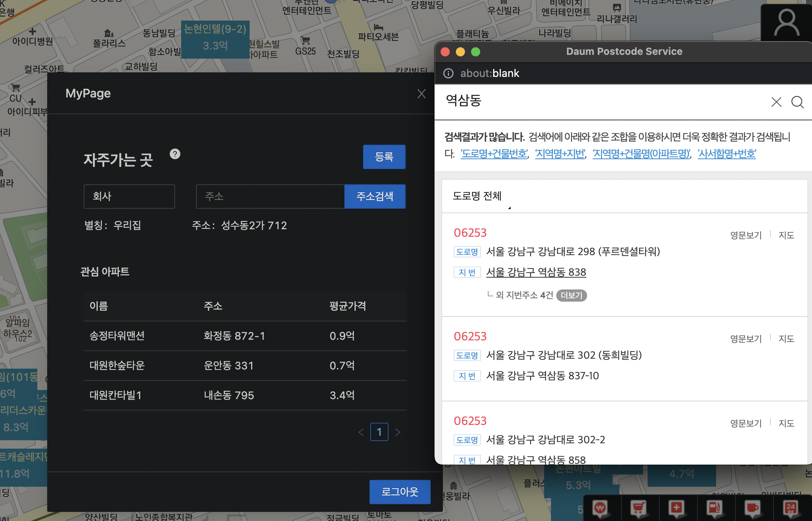Open the 도로명 전체 dropdown filter

pos(481,197)
